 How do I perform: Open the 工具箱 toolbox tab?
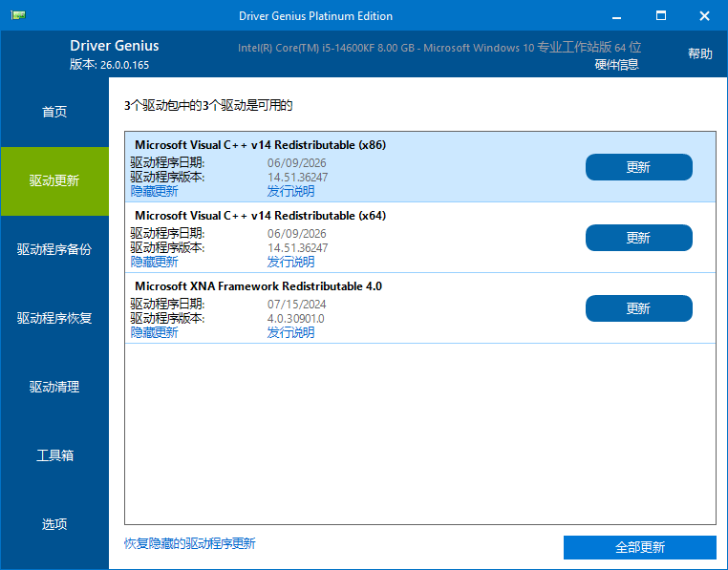pyautogui.click(x=54, y=455)
